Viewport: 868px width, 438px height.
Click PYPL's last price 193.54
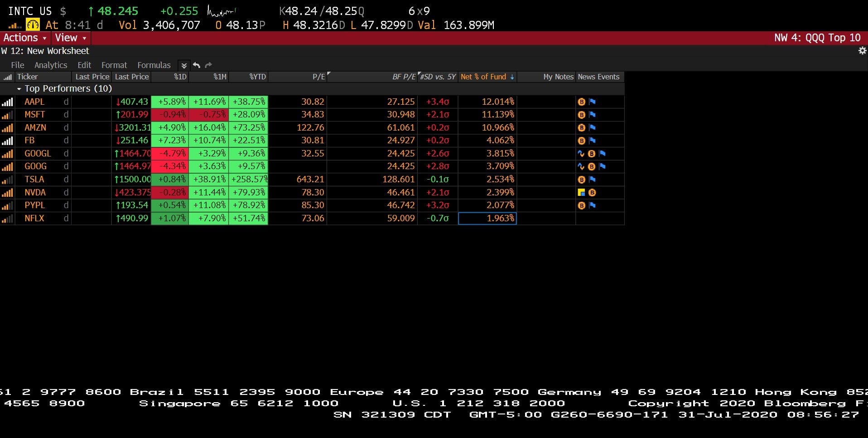(131, 205)
